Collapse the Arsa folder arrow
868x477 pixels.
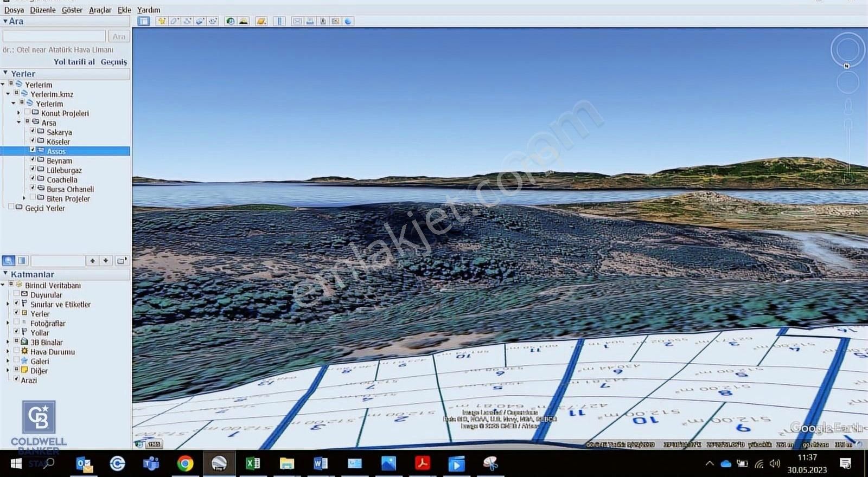point(19,123)
